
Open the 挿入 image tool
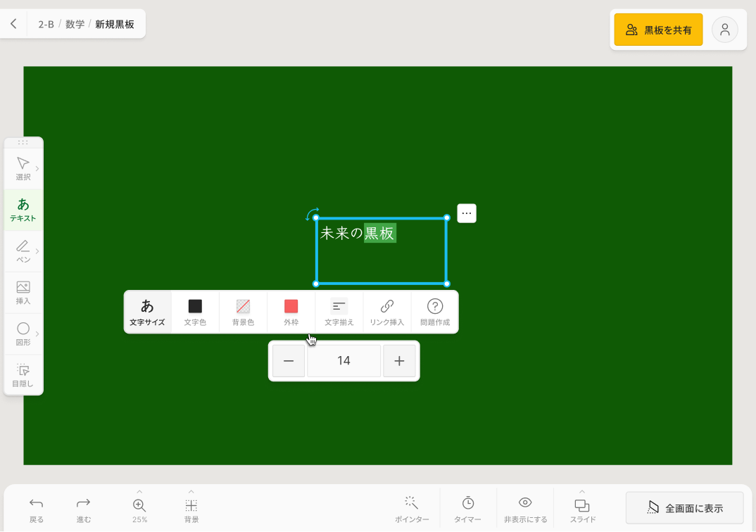[23, 293]
